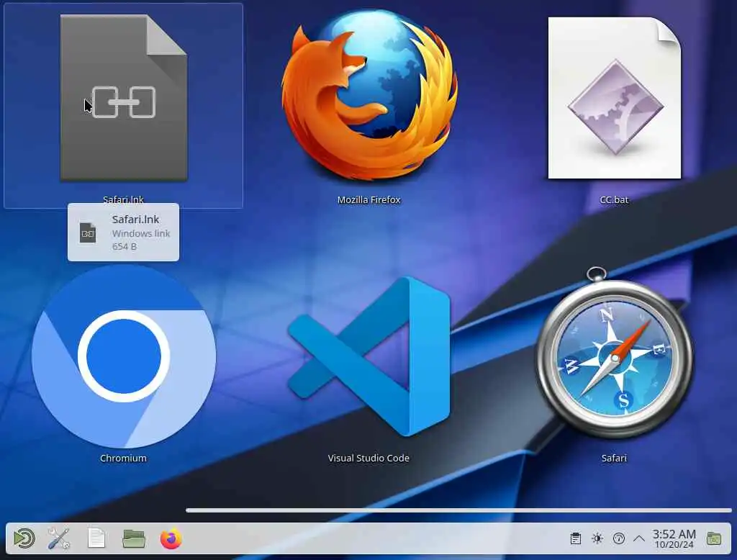Screen dimensions: 737x560
Task: Click the horizontal scrollbar above the panel
Action: [x=458, y=510]
